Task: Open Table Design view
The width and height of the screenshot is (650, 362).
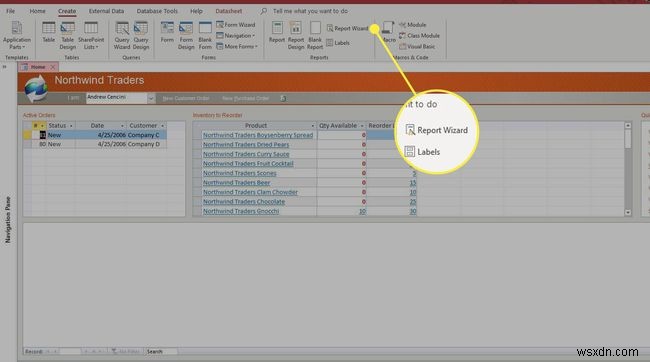Action: point(67,36)
